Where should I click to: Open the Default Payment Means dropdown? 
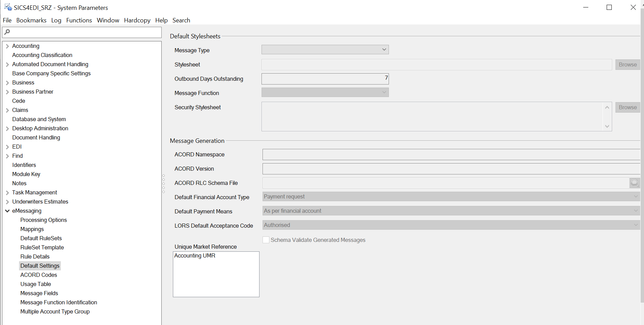click(636, 210)
